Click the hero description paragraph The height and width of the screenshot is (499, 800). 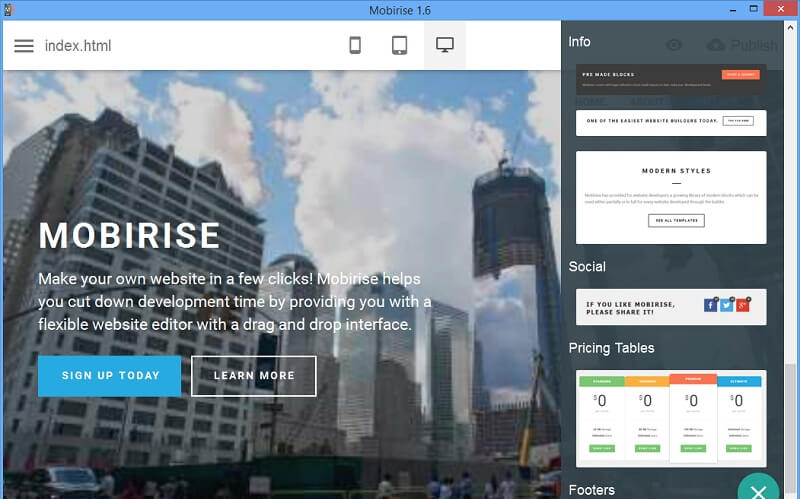235,302
